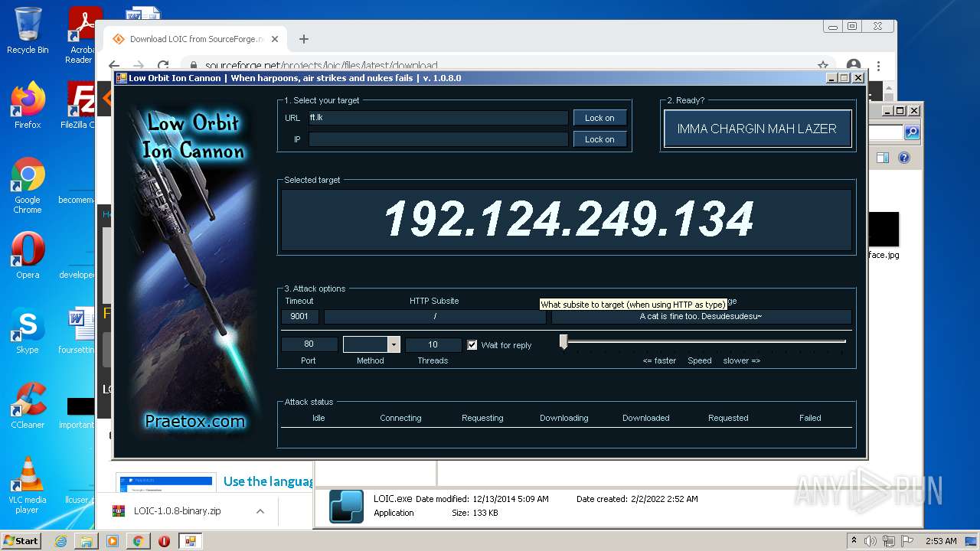Launch media player from taskbar

(113, 541)
